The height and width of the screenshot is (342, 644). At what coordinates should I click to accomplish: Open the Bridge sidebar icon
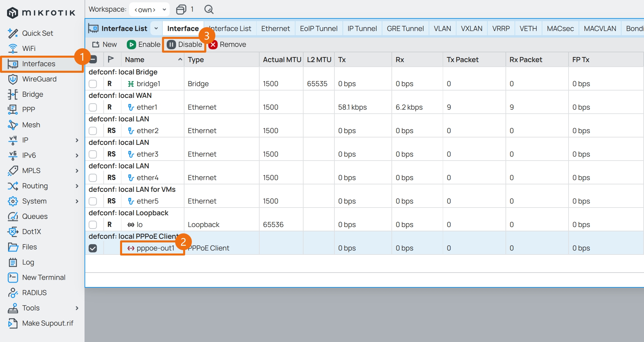click(13, 95)
